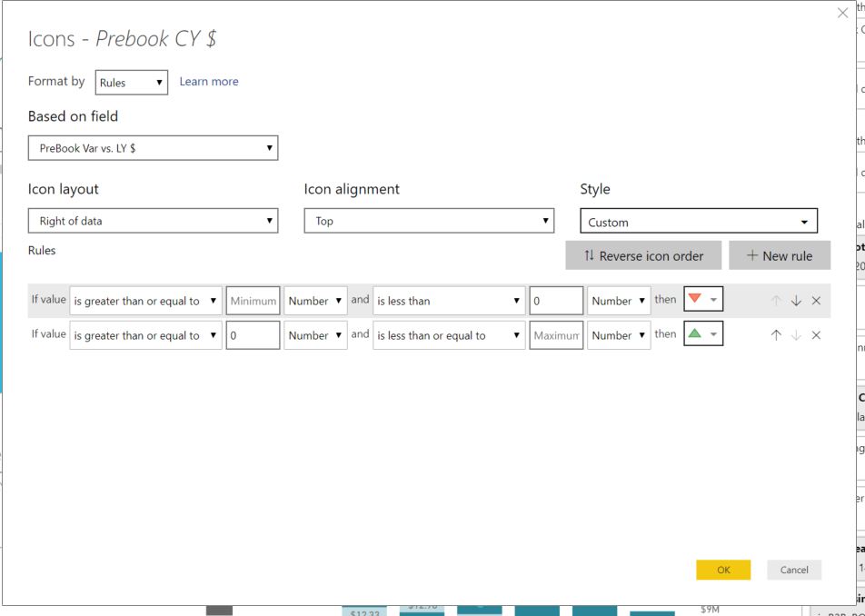Viewport: 865px width, 616px height.
Task: Click the greyed up arrow on first rule
Action: 776,301
